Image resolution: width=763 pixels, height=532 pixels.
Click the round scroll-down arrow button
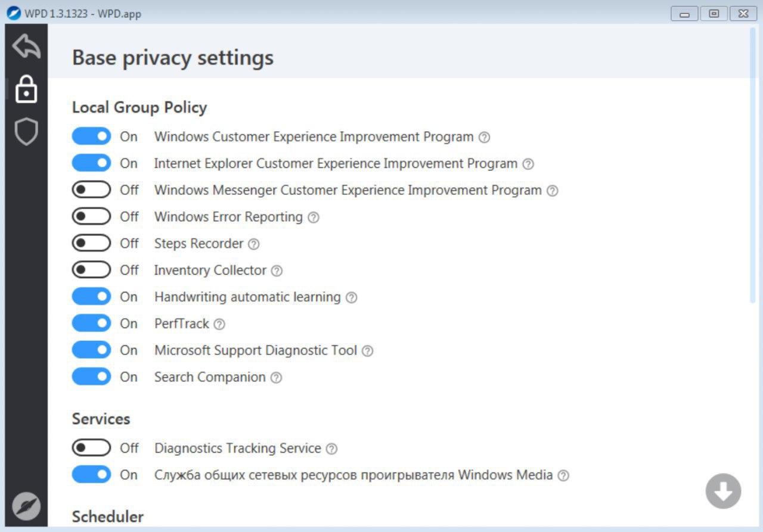(723, 491)
